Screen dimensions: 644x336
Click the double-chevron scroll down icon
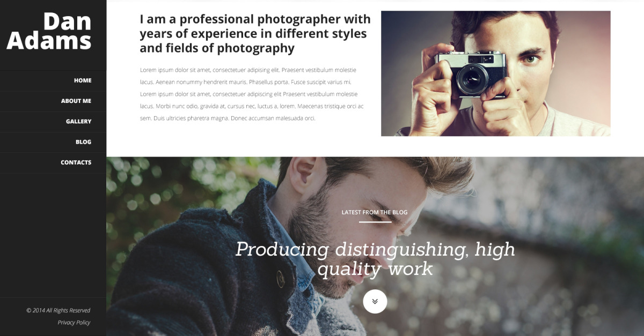[x=375, y=301]
